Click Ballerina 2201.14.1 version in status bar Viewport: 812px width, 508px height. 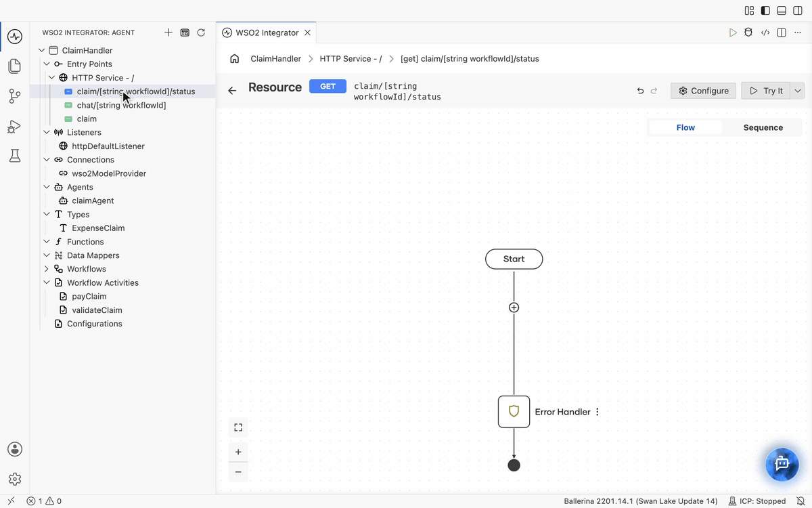point(640,501)
